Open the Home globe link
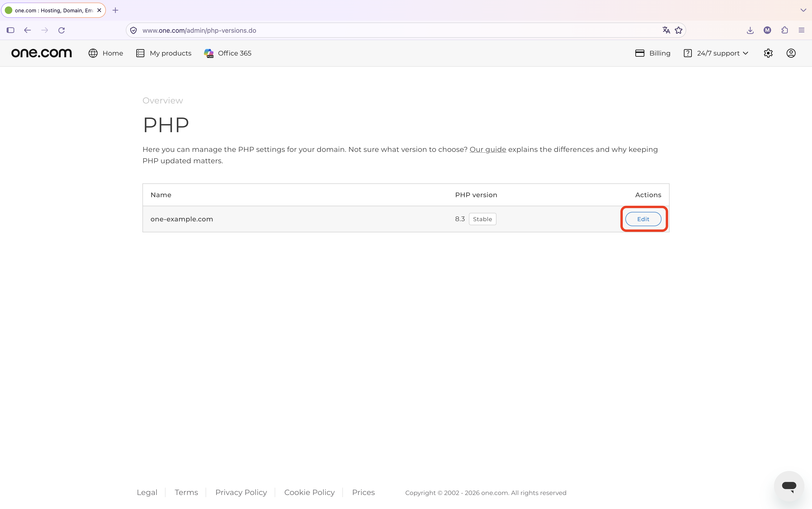This screenshot has height=509, width=812. tap(106, 53)
